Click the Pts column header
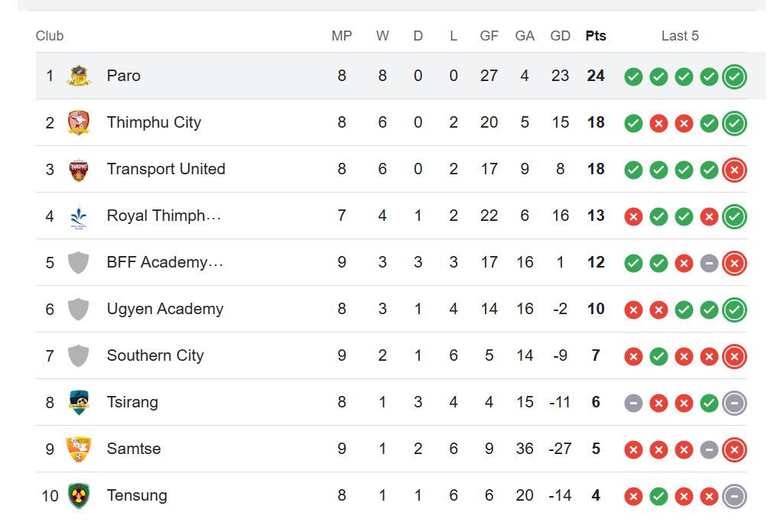Viewport: 777px width, 532px height. click(x=596, y=36)
